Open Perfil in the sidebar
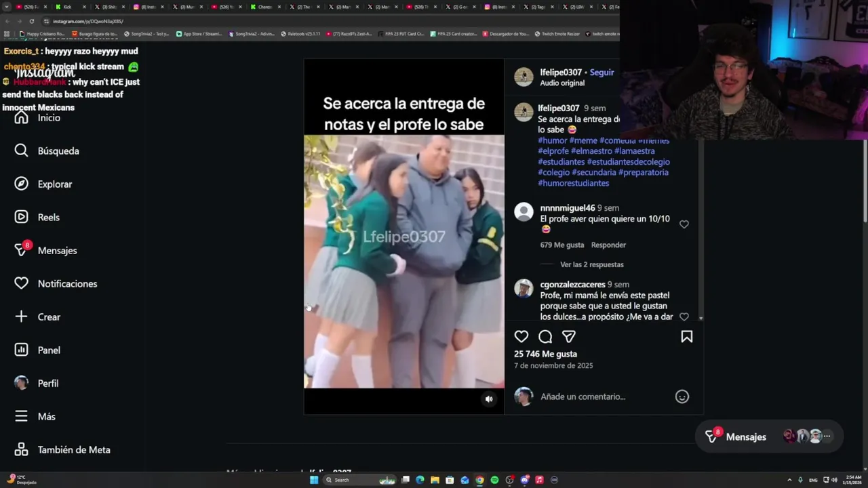 (37, 383)
